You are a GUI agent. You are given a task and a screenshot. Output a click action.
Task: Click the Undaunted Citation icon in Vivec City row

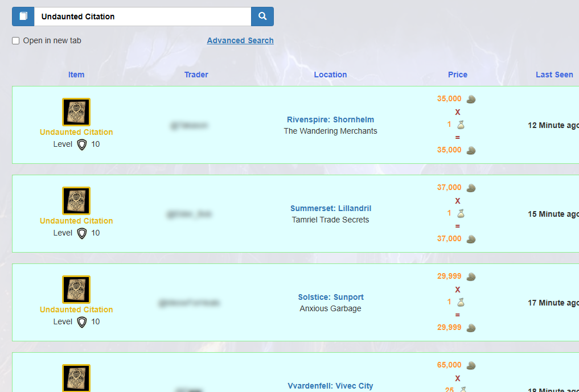pyautogui.click(x=76, y=378)
